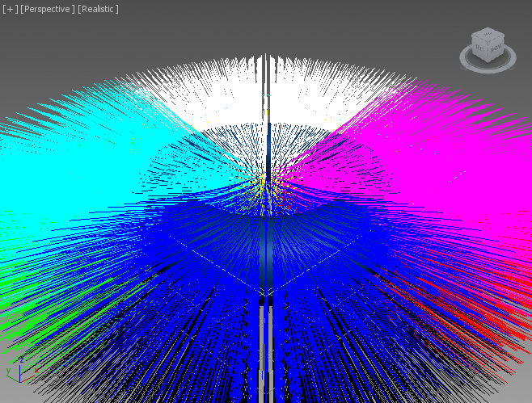
Task: Click the Left face of the ViewCube
Action: tap(479, 48)
